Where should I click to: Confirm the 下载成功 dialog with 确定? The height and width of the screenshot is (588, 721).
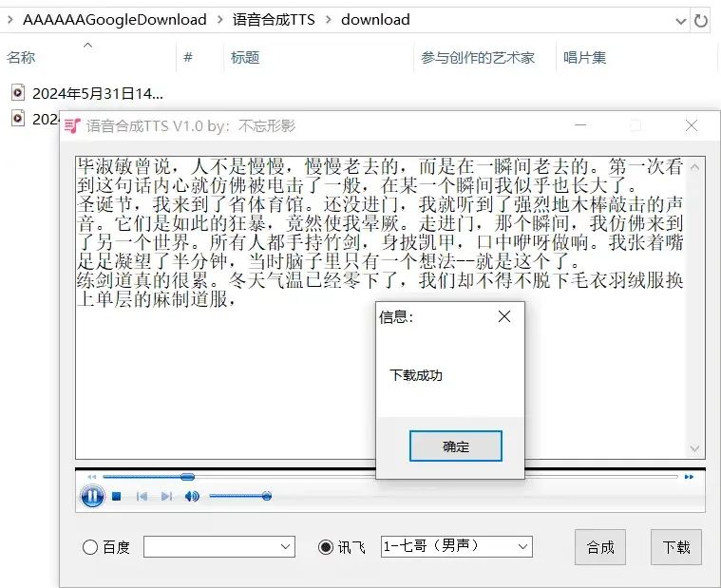[456, 446]
